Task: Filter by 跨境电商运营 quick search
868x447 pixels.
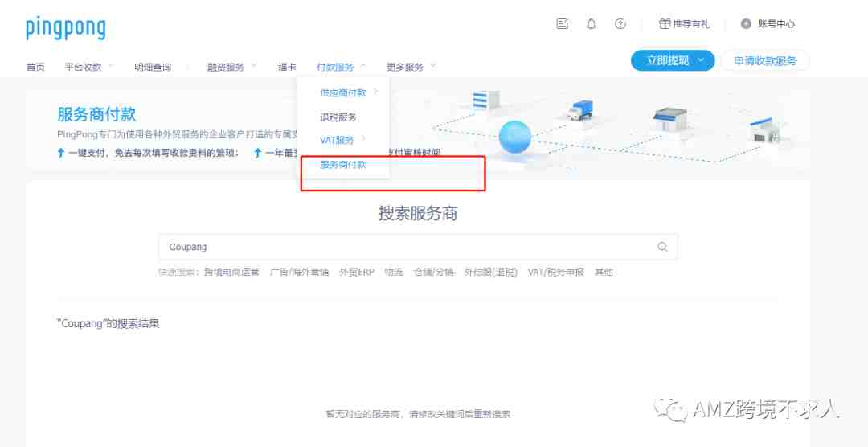Action: pyautogui.click(x=231, y=272)
